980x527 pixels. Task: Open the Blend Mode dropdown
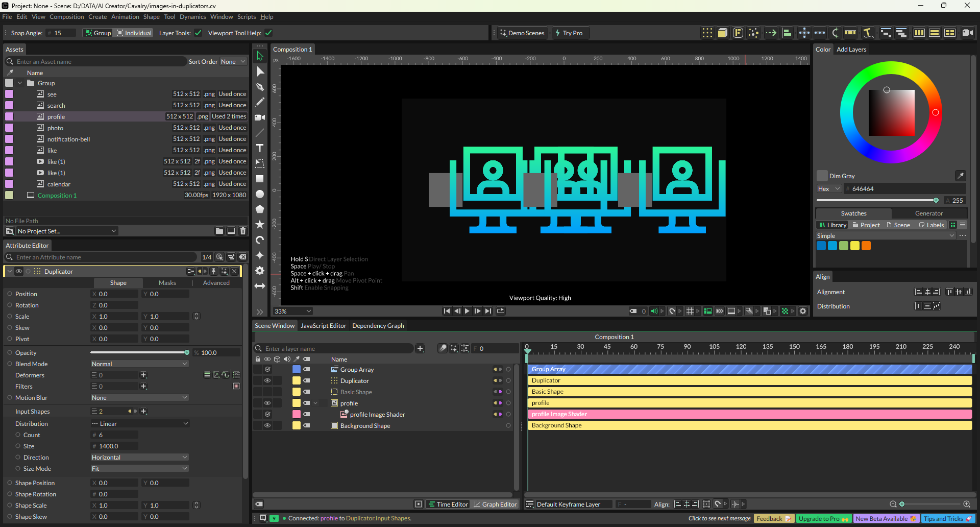tap(139, 364)
